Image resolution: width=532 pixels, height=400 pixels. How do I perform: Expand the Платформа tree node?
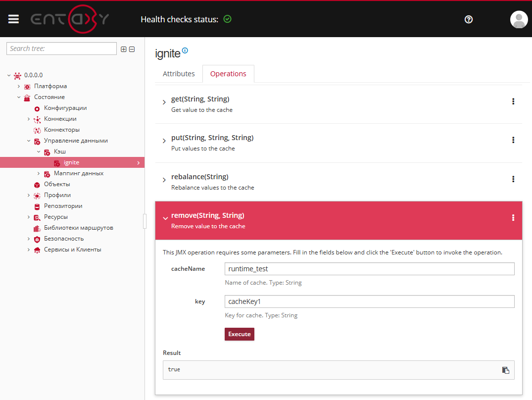19,86
